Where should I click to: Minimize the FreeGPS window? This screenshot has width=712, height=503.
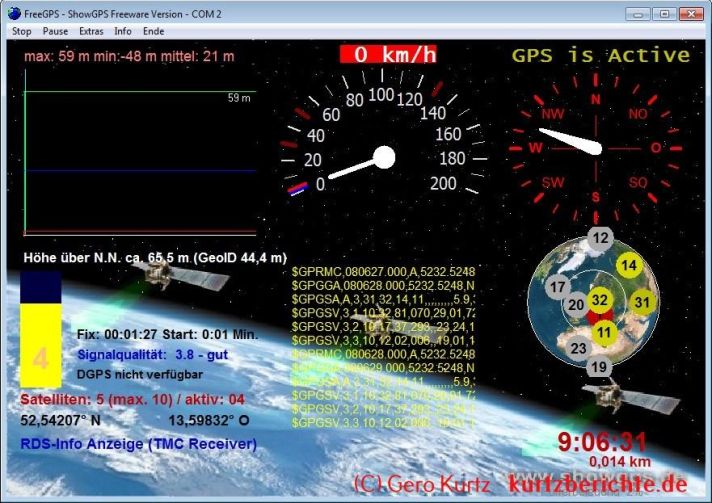pyautogui.click(x=638, y=14)
